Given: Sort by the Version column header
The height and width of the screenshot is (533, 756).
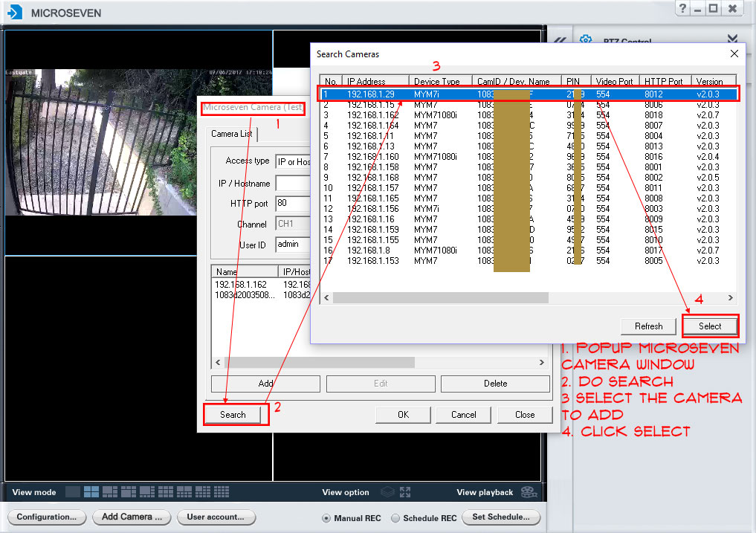Looking at the screenshot, I should [x=714, y=81].
